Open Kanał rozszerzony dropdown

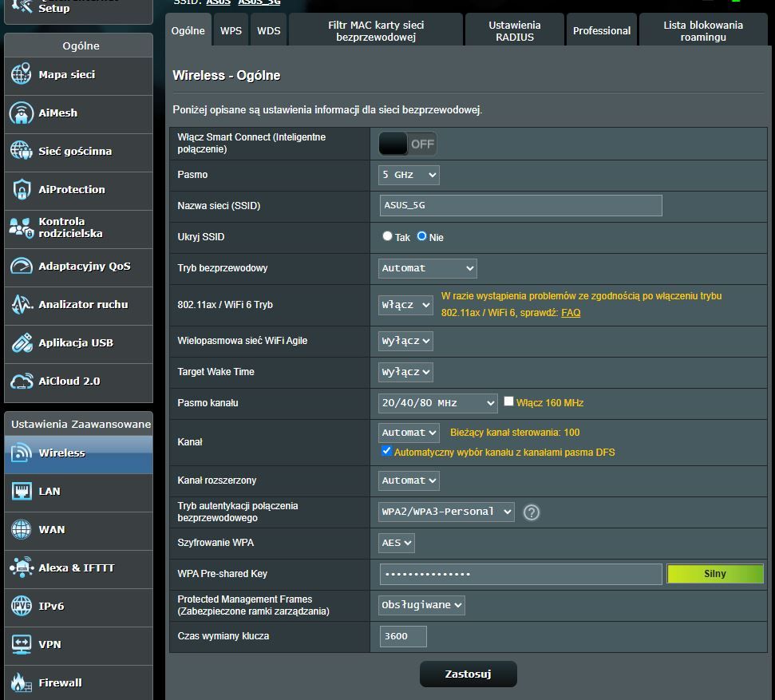[x=409, y=481]
